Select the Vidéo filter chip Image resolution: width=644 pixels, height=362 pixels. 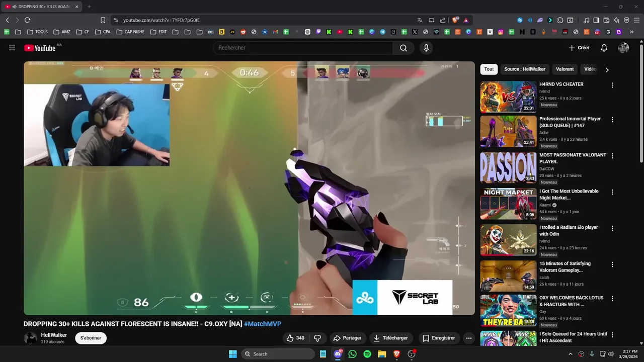click(590, 69)
